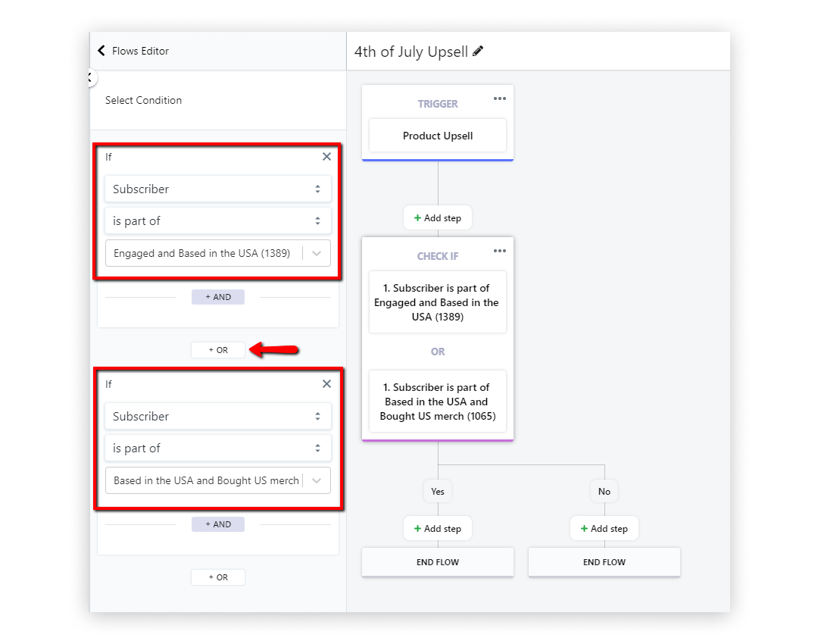Click the + OR button between conditions

[218, 350]
